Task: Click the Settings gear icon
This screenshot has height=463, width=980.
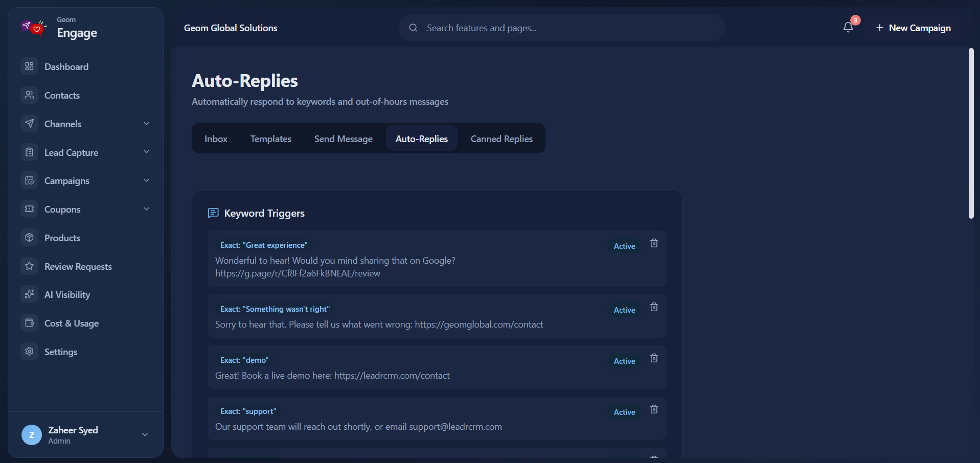Action: coord(30,352)
